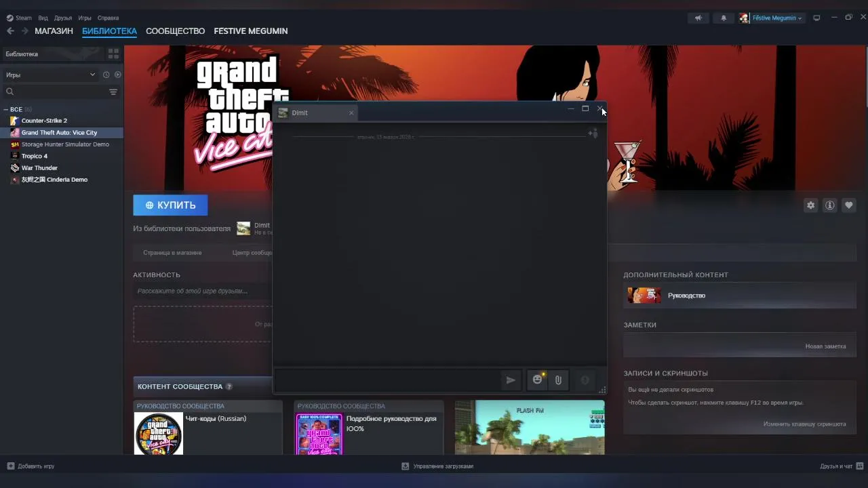Attach a file in the chat
Screen dimensions: 868x488
tap(558, 380)
